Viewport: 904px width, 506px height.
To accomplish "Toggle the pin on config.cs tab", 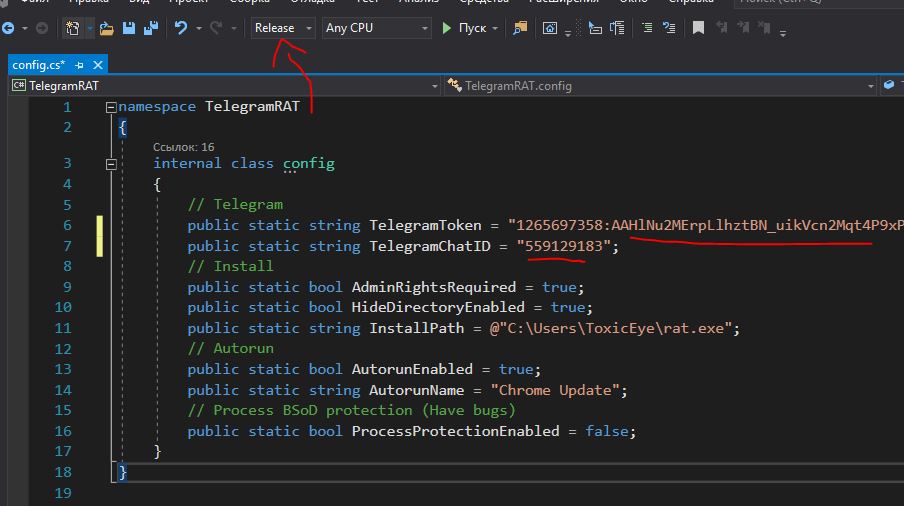I will coord(80,65).
